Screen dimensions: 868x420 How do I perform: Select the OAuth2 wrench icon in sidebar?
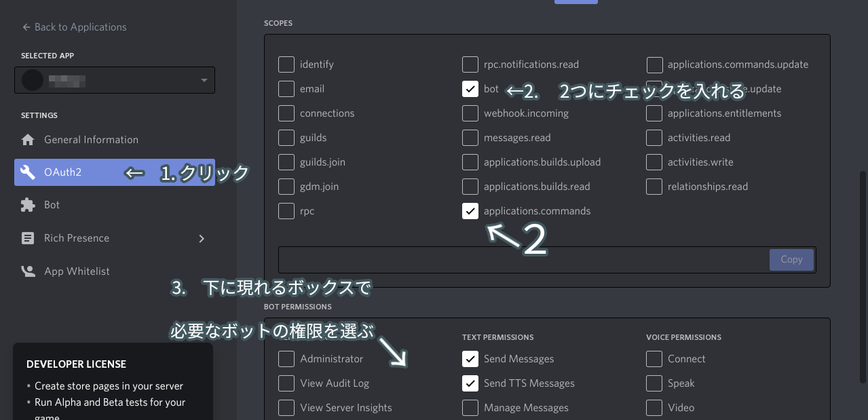coord(27,172)
